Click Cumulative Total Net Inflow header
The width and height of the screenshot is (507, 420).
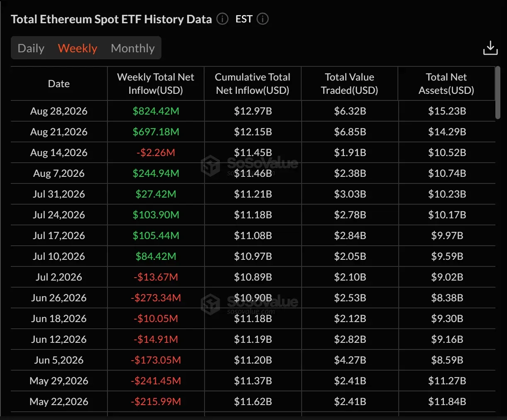tap(253, 83)
